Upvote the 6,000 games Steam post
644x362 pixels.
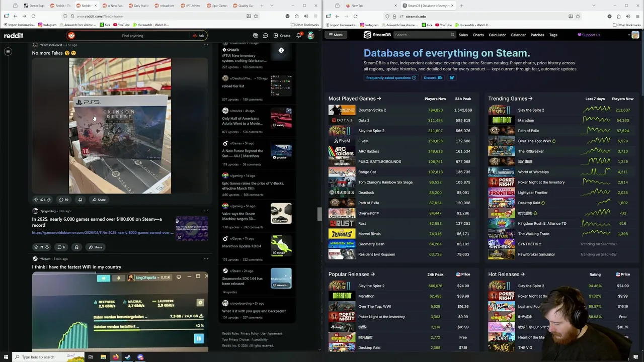point(36,247)
